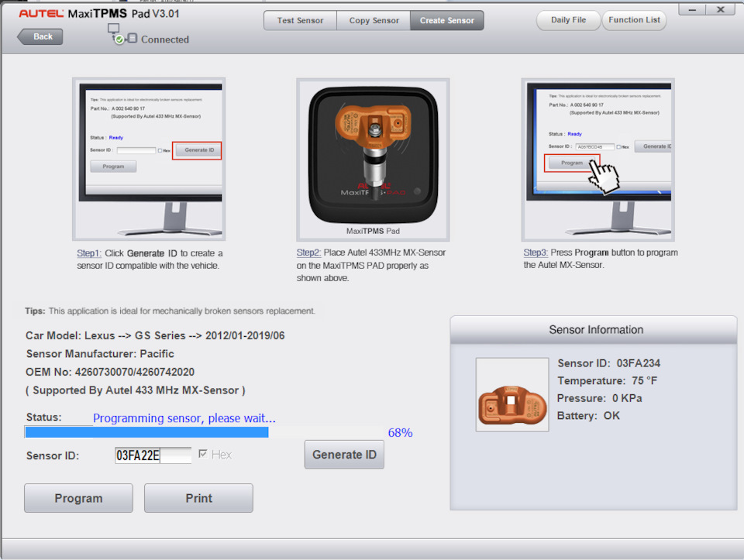Open the Function List
The height and width of the screenshot is (560, 744).
click(x=635, y=20)
